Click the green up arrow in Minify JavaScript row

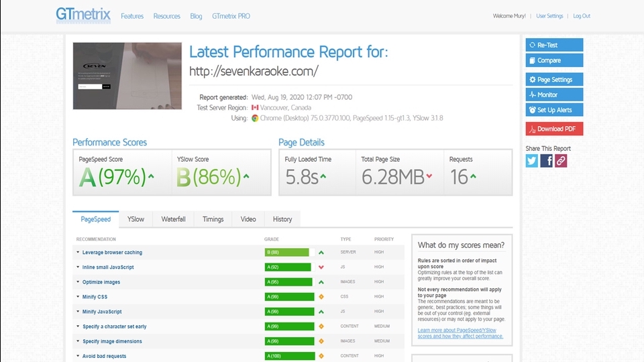(321, 312)
